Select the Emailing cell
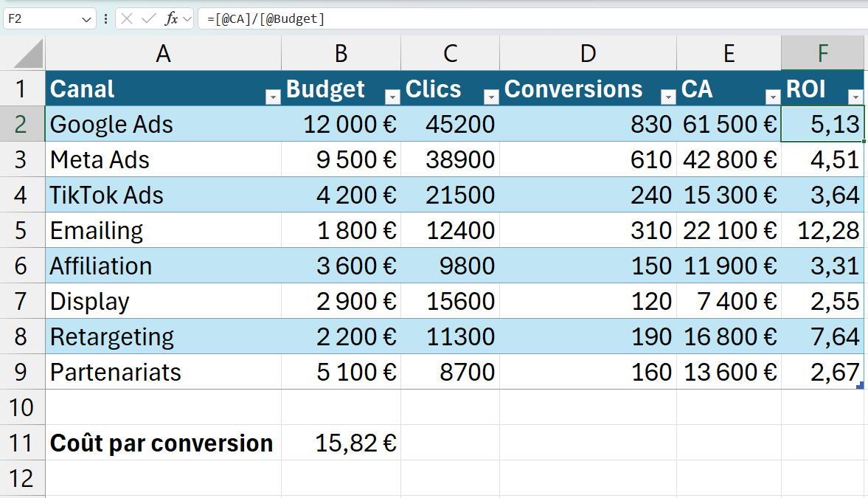The image size is (868, 498). click(163, 230)
